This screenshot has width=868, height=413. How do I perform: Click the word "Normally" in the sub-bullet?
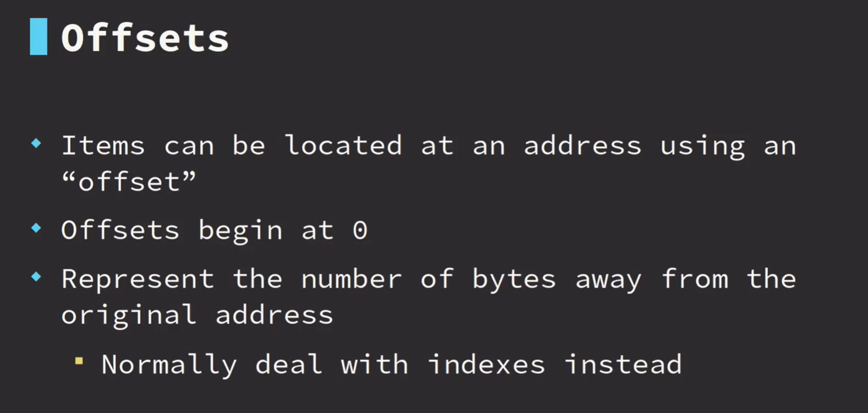pos(169,364)
